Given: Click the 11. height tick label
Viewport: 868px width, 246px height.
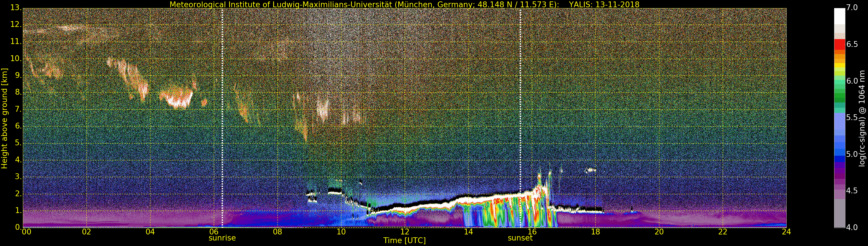Looking at the screenshot, I should [x=16, y=41].
